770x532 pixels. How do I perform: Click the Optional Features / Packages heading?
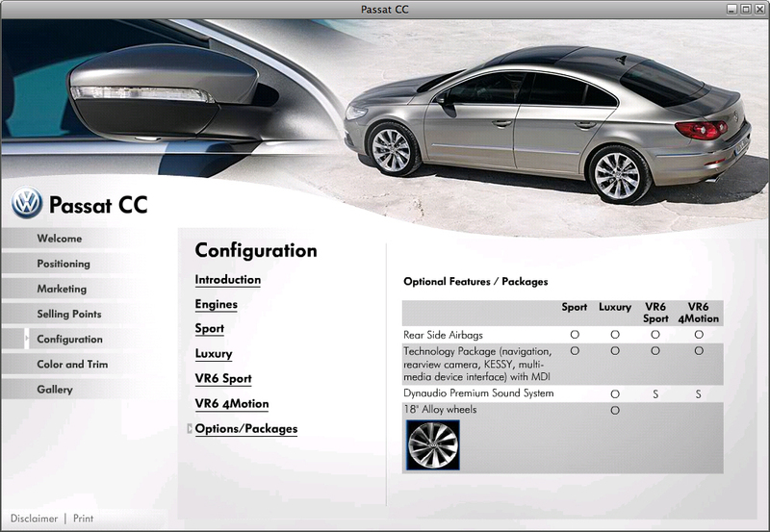click(x=475, y=282)
